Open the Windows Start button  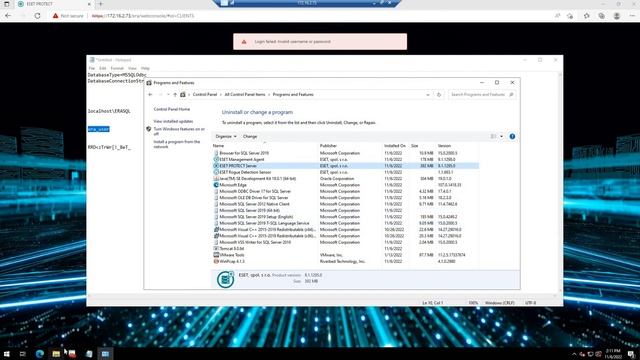pos(7,354)
